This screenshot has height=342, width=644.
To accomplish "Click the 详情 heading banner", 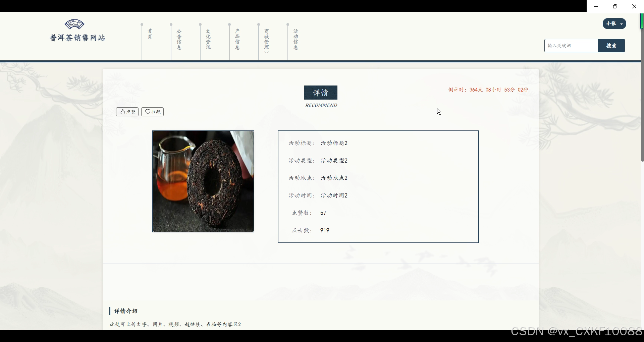I will point(321,93).
